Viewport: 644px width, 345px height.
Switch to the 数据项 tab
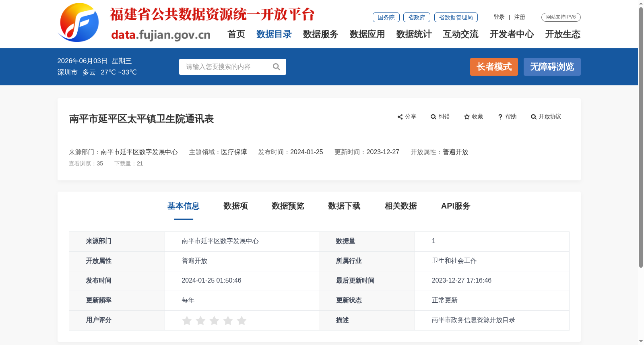click(236, 206)
